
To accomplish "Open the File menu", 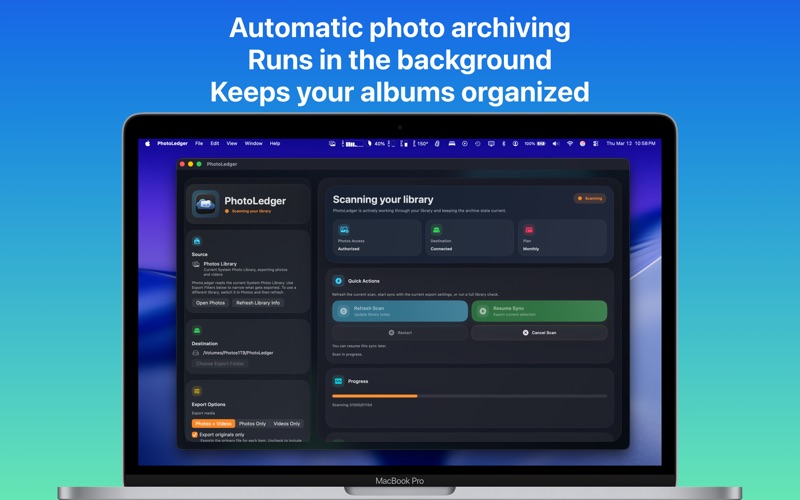I will [199, 144].
